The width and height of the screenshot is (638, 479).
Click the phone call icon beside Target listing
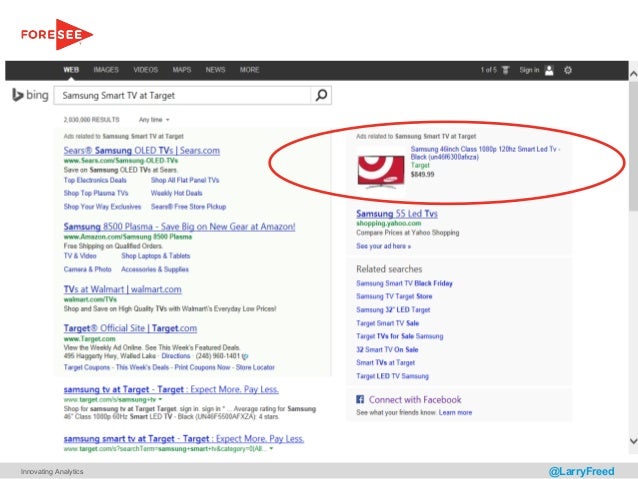tap(245, 356)
